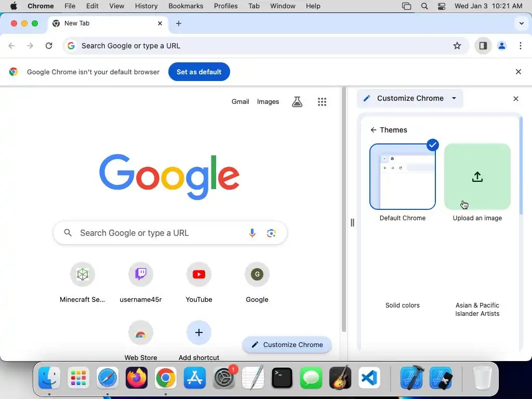The image size is (532, 399).
Task: Expand the Customize Chrome side panel dropdown
Action: point(454,98)
